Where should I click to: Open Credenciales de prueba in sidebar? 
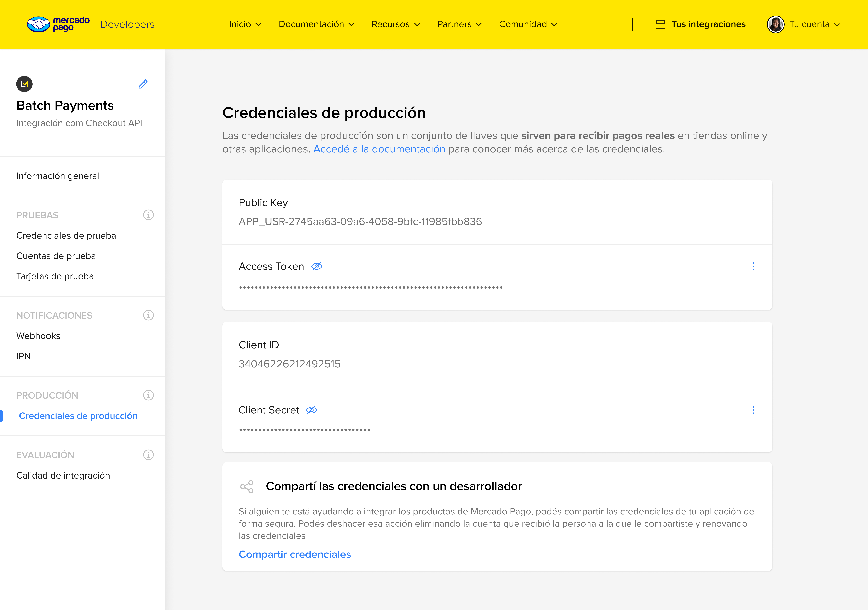coord(66,236)
